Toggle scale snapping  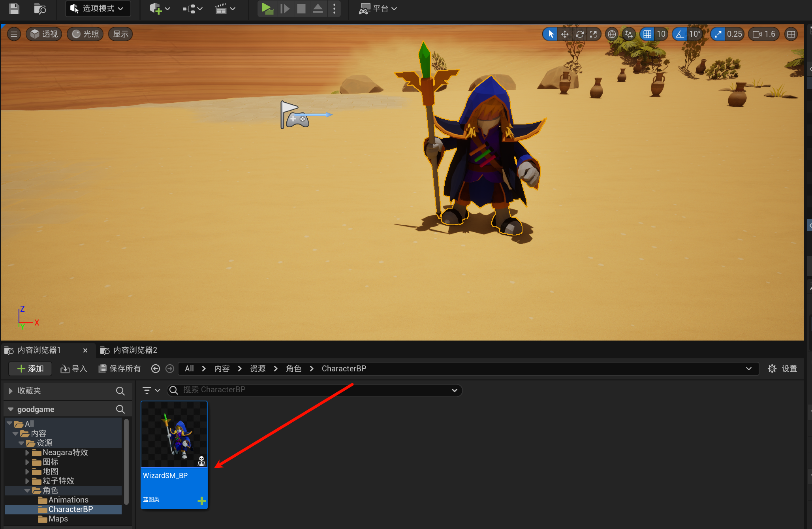click(718, 34)
